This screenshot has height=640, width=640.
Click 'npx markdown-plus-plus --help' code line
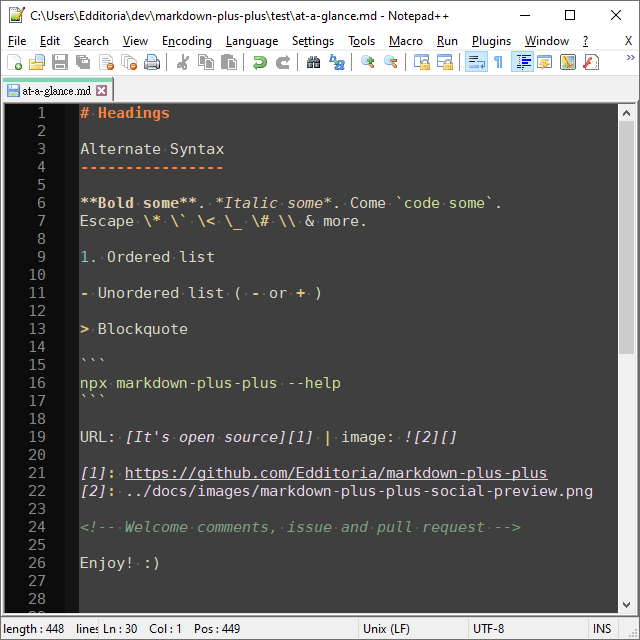(210, 383)
